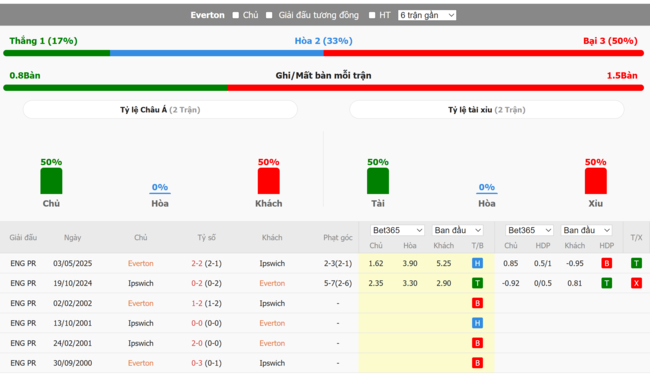Click the green Chủ 50% bar
The height and width of the screenshot is (379, 650).
point(51,181)
